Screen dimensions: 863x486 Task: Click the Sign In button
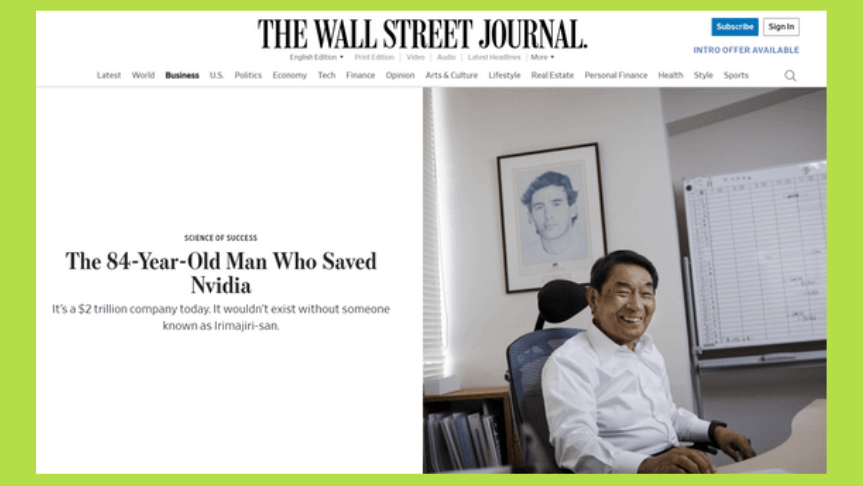pyautogui.click(x=781, y=26)
